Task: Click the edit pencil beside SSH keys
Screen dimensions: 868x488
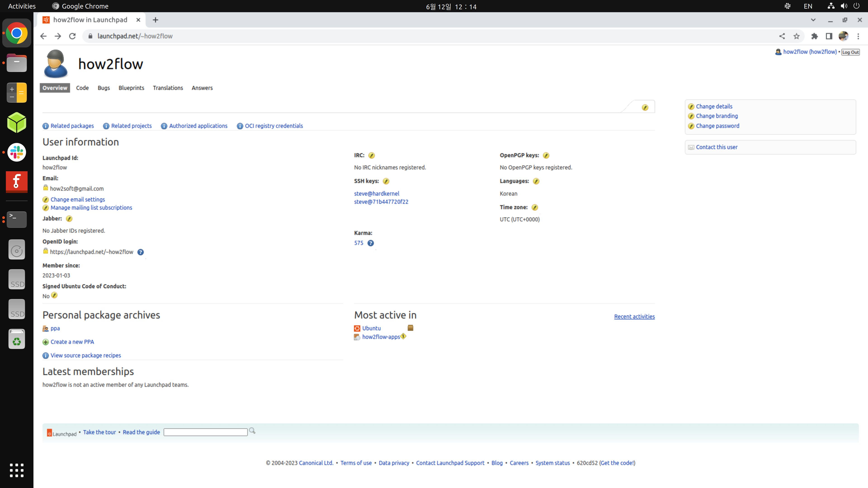Action: tap(386, 181)
